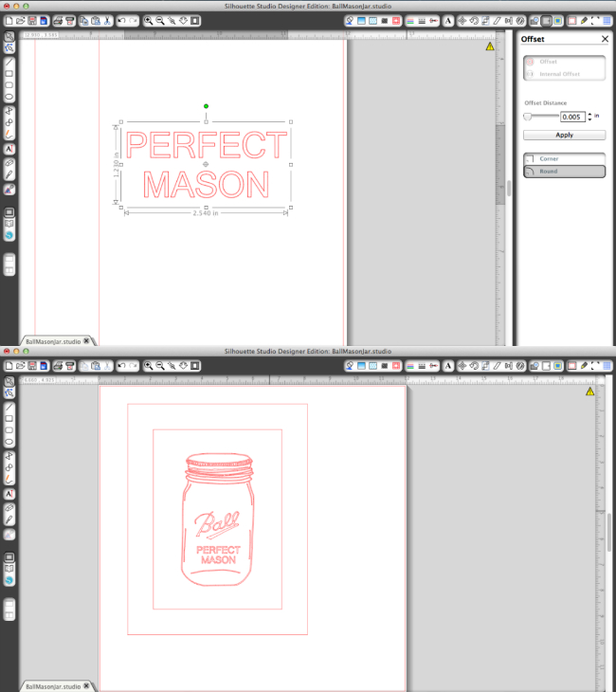Viewport: 616px width, 692px height.
Task: Open Grid settings icon in top window
Action: pos(607,21)
